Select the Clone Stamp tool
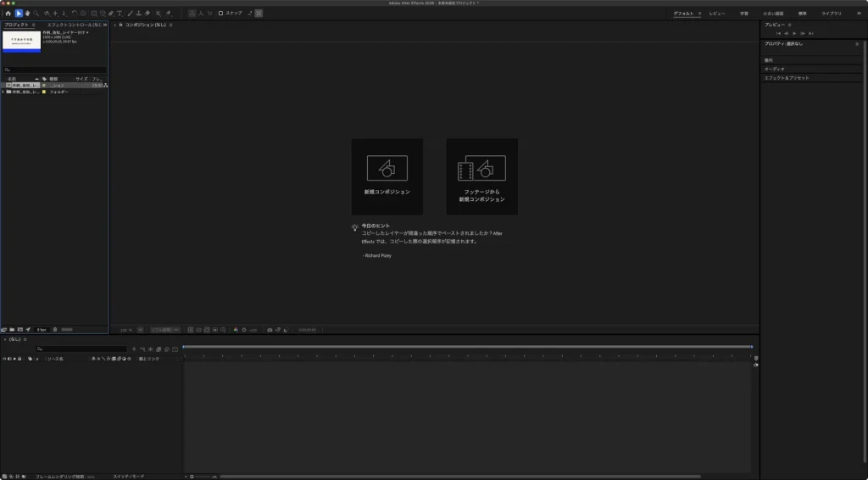The image size is (868, 480). point(139,14)
